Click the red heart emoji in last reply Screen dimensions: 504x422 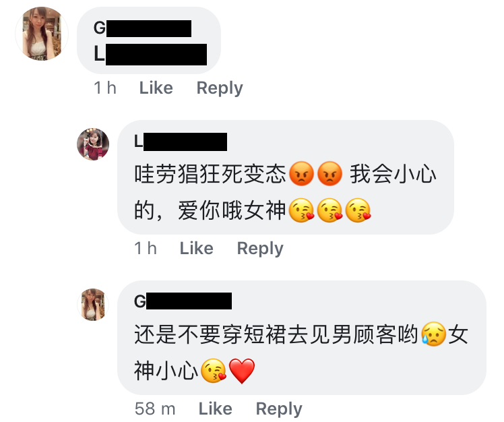point(242,371)
